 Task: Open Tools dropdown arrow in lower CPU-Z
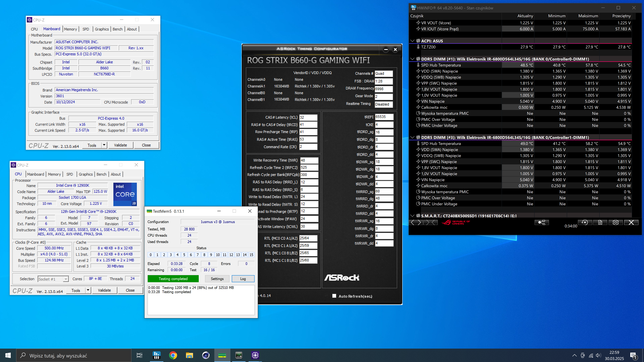88,290
